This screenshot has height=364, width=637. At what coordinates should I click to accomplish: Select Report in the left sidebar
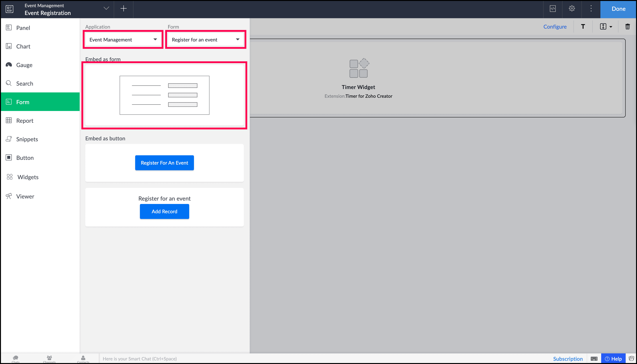[x=24, y=120]
